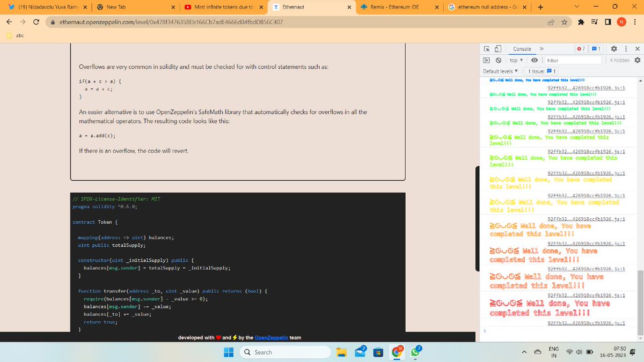644x362 pixels.
Task: Open the first 92ffb32 js:1 source link
Action: pyautogui.click(x=586, y=87)
